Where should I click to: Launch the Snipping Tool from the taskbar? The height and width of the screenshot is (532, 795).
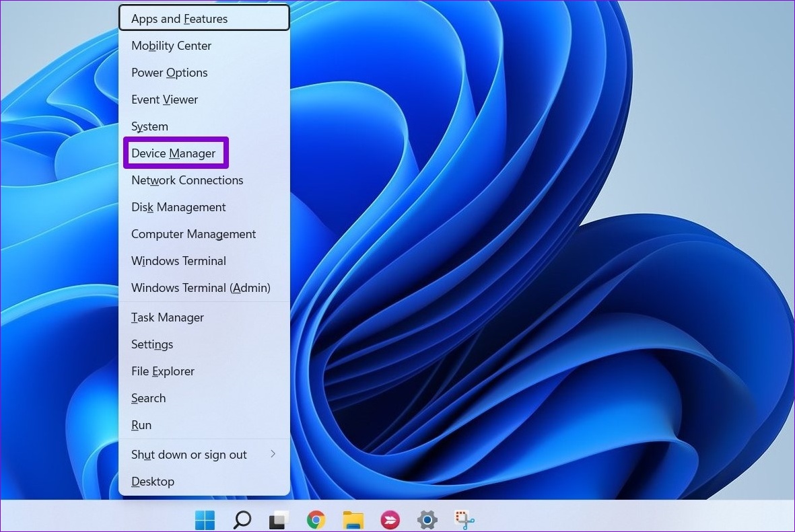(x=464, y=519)
